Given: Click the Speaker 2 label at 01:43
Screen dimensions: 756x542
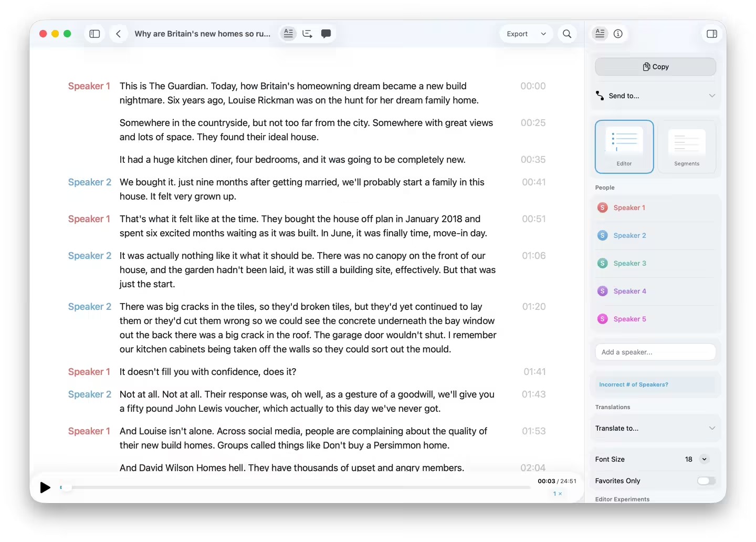Looking at the screenshot, I should pyautogui.click(x=90, y=394).
